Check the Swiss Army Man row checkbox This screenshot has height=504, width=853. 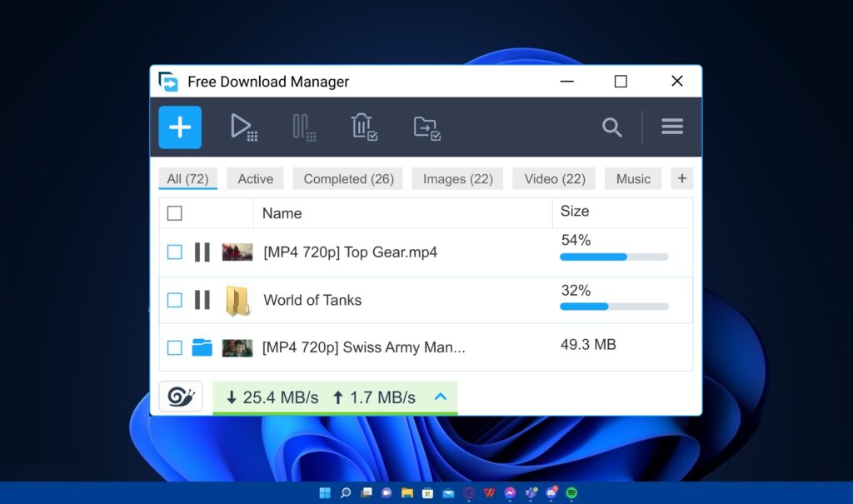point(175,347)
